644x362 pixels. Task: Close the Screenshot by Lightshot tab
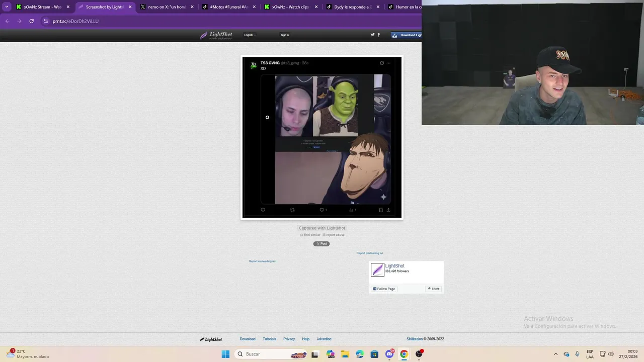(x=130, y=7)
